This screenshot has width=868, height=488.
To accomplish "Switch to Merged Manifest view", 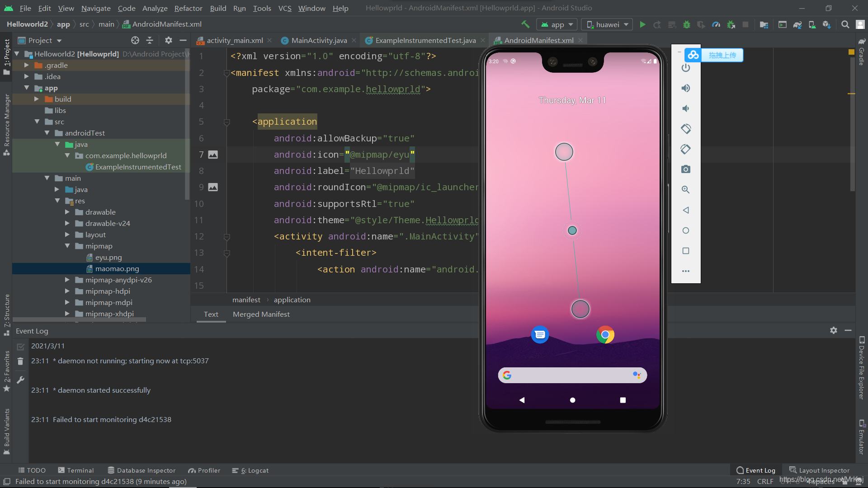I will (x=261, y=314).
